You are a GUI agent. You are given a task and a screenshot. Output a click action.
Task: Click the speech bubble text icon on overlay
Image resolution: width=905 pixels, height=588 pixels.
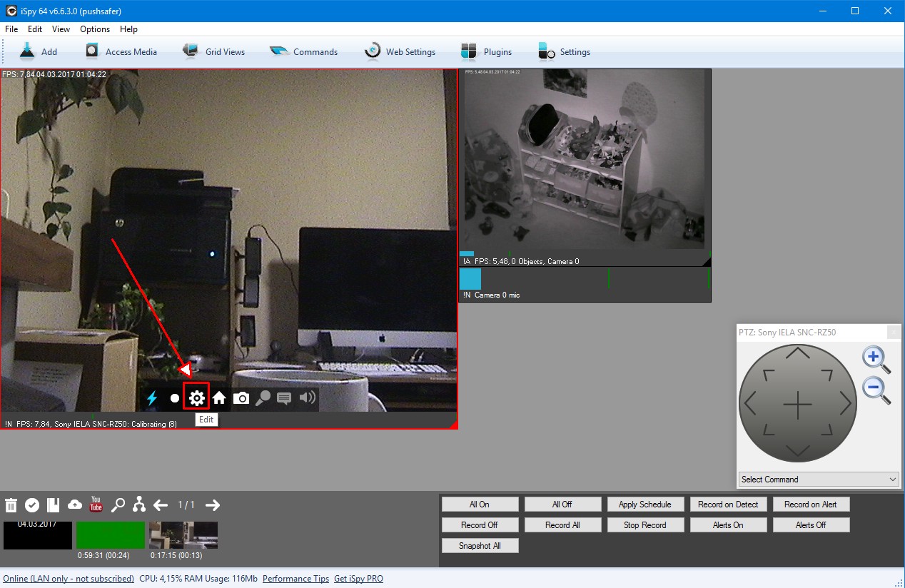pos(284,398)
